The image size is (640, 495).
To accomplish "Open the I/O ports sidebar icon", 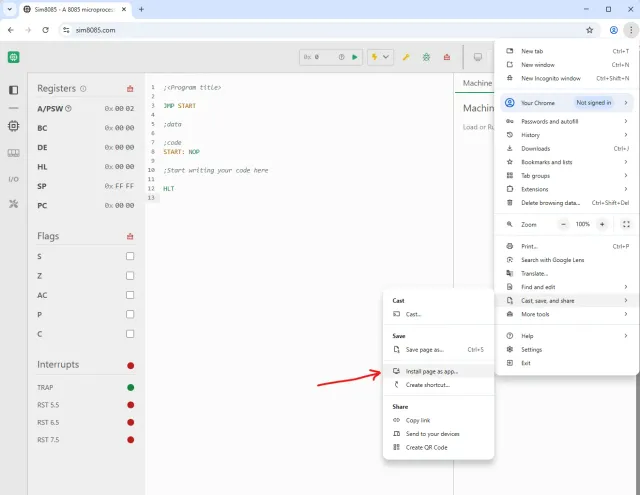I will click(x=13, y=179).
